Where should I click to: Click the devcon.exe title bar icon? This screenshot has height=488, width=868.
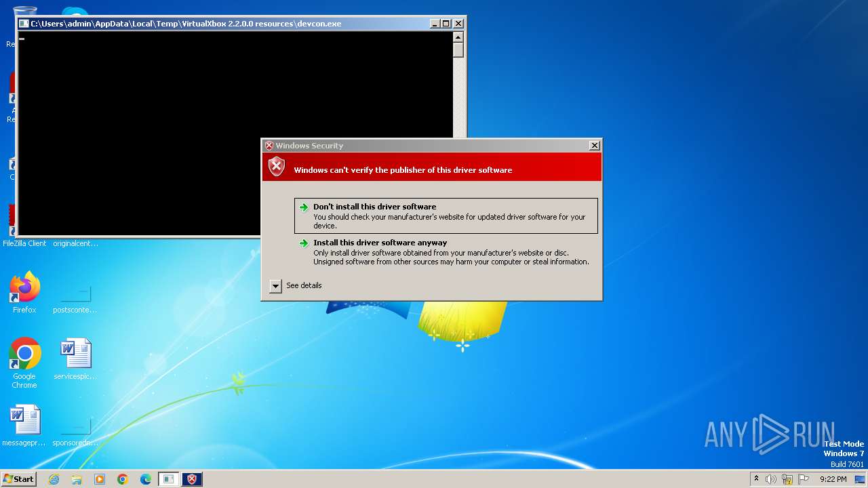coord(24,24)
